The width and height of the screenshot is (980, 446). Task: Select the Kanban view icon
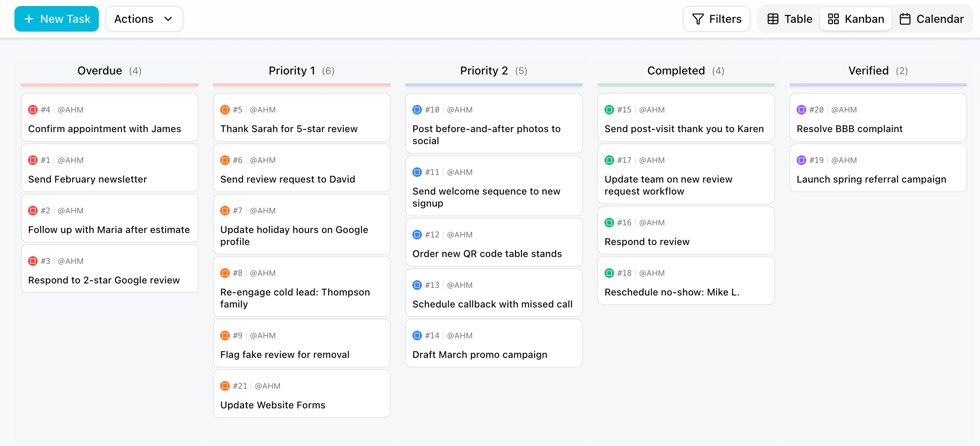(x=834, y=18)
